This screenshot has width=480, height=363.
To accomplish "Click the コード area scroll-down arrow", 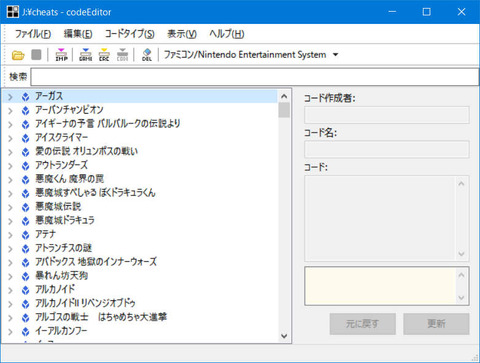I will pos(461,254).
